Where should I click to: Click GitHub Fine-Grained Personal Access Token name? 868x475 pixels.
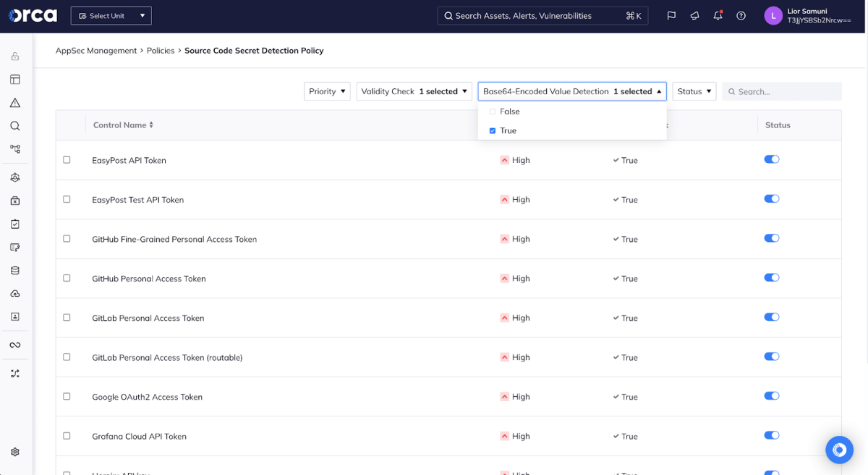174,239
